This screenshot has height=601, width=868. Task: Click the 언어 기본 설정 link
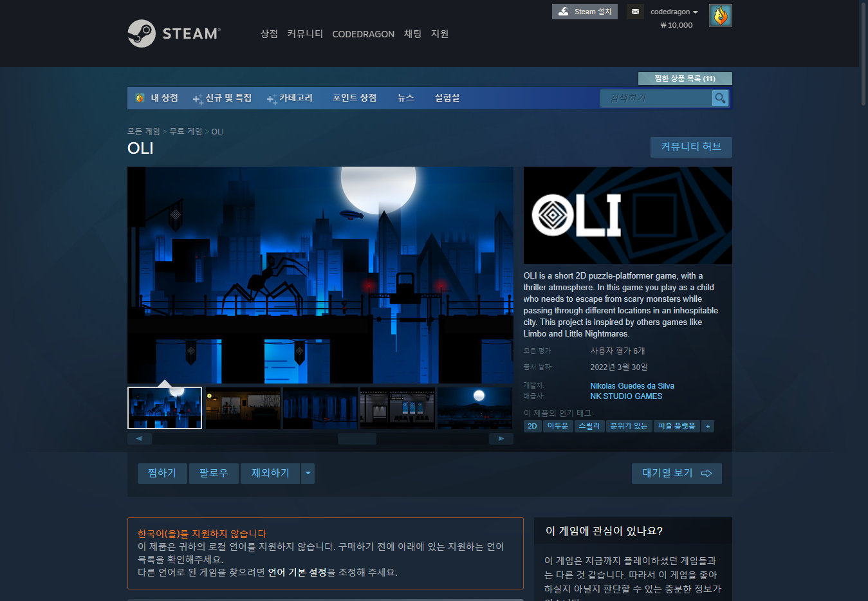point(297,572)
